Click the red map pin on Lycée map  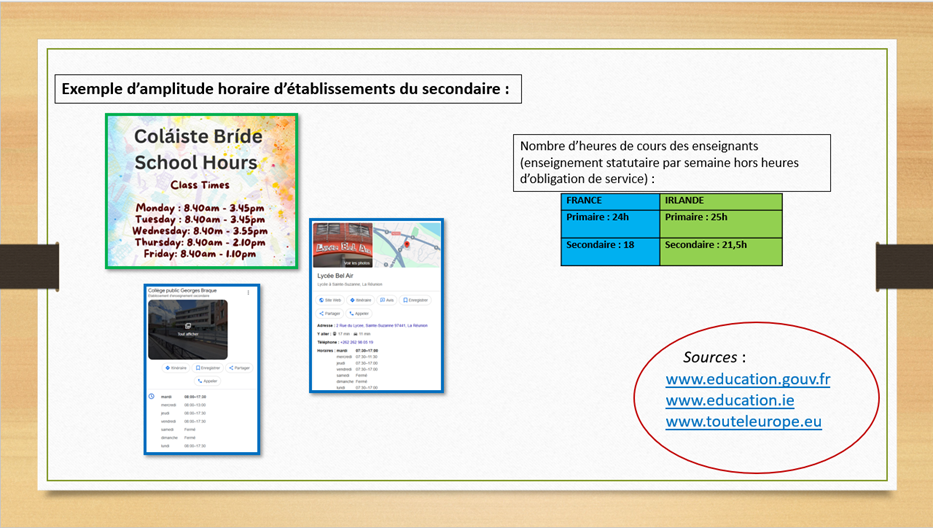pos(406,242)
